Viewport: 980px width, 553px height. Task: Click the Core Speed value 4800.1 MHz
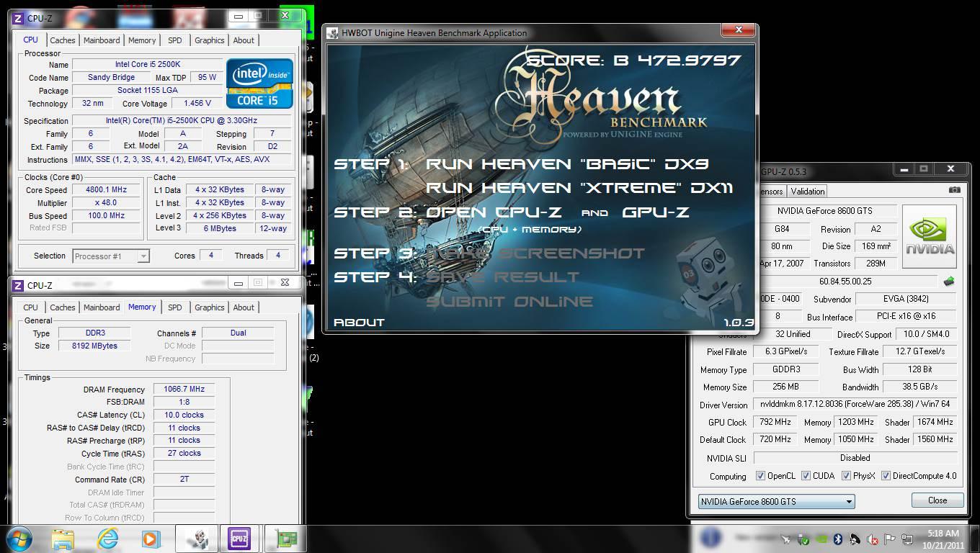click(107, 190)
